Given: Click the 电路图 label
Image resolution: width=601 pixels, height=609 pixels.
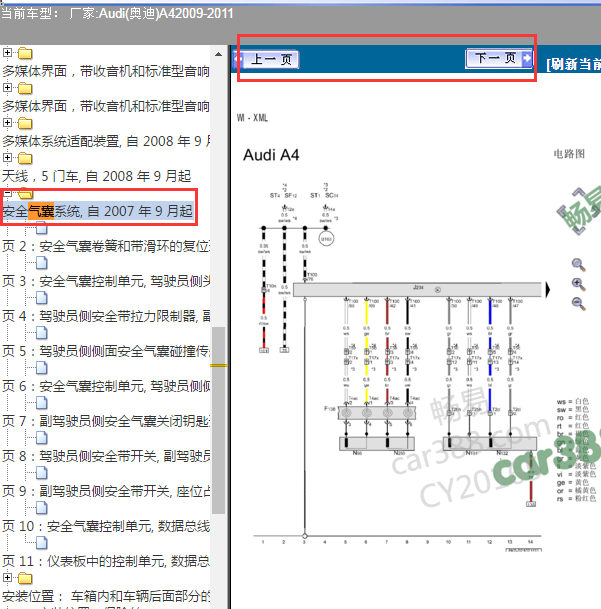Looking at the screenshot, I should 569,154.
